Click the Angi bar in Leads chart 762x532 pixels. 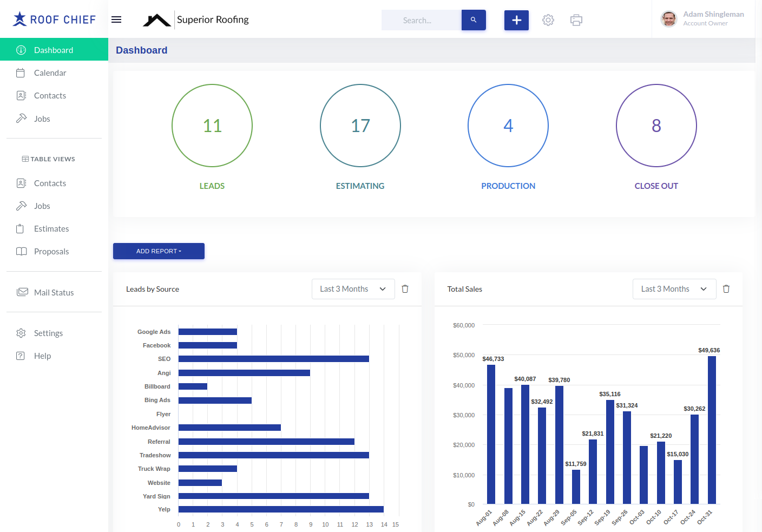(244, 373)
